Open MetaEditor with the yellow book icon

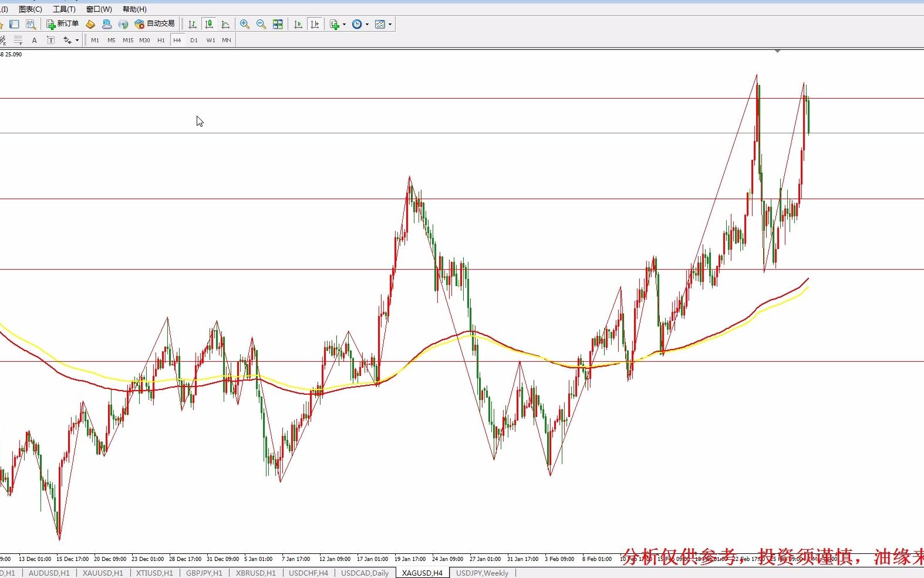click(x=90, y=24)
